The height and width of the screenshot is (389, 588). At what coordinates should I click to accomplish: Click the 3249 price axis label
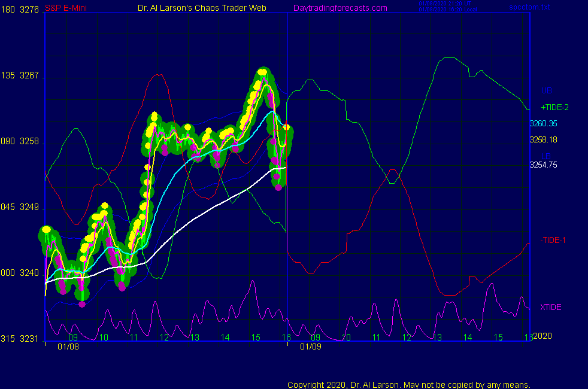pos(29,207)
